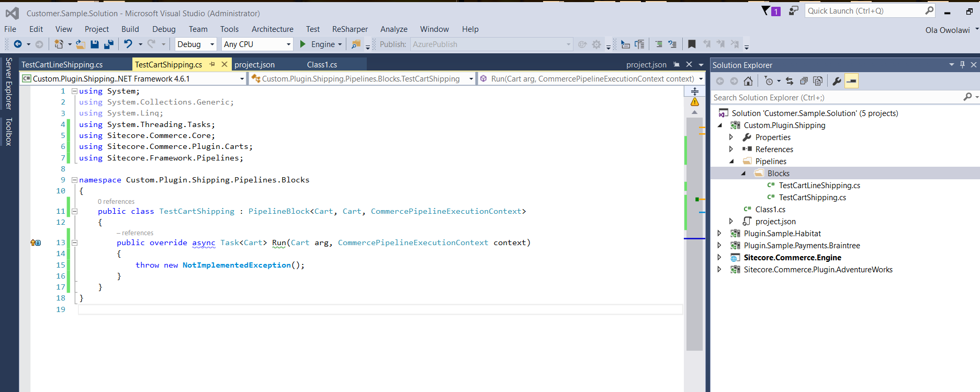Open TestCartLineShipping.cs in Solution Explorer

click(x=819, y=186)
